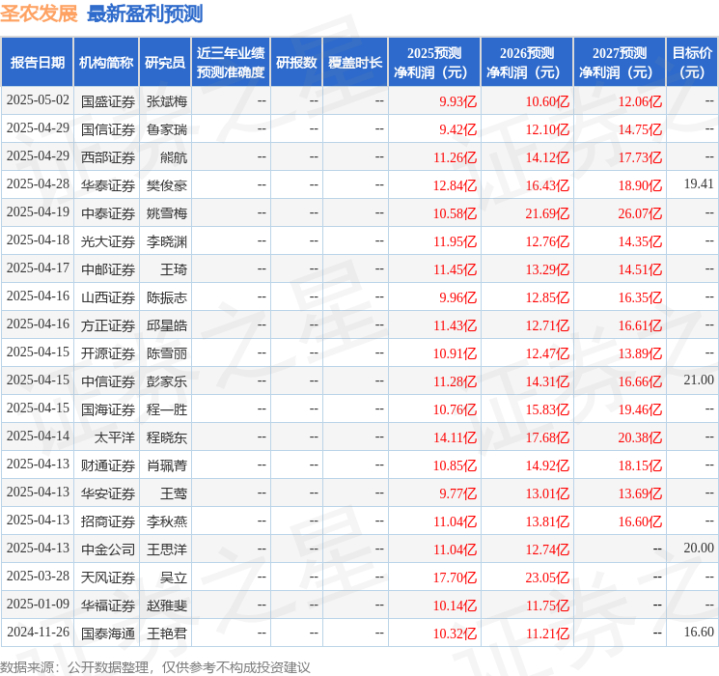Click the 近三年业绩预测准确度 column header
The image size is (719, 676).
coord(231,62)
